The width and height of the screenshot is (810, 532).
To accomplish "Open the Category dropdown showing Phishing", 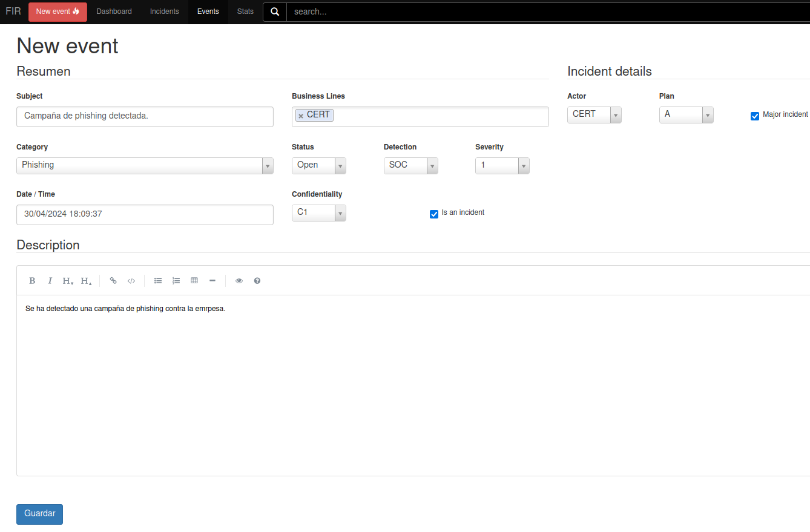I will click(x=145, y=165).
